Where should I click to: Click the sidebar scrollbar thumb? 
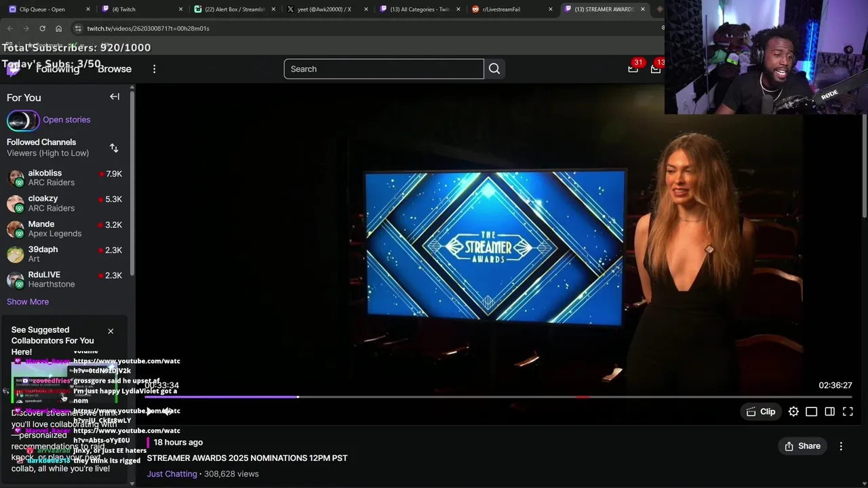[132, 182]
